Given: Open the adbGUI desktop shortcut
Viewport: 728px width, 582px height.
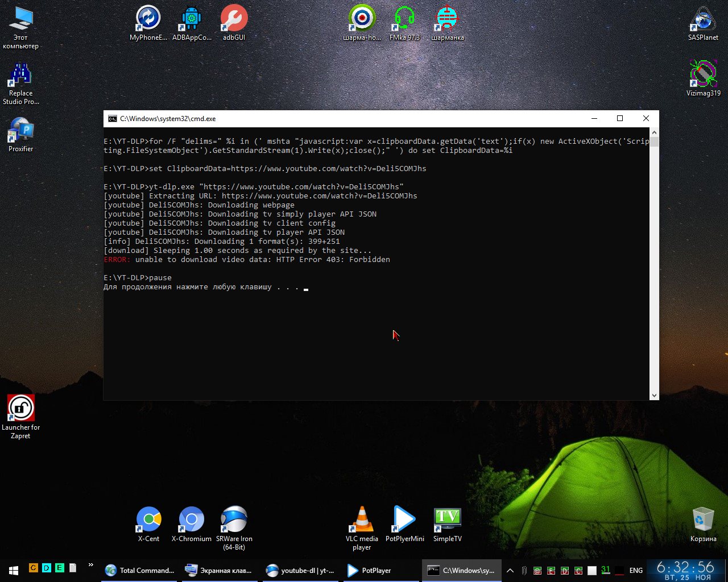Looking at the screenshot, I should 234,19.
